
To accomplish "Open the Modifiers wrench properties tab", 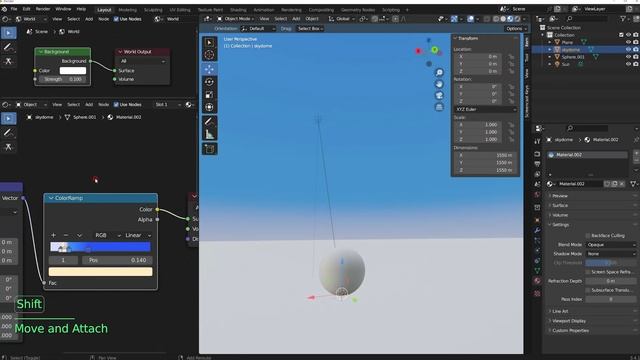I will click(537, 230).
